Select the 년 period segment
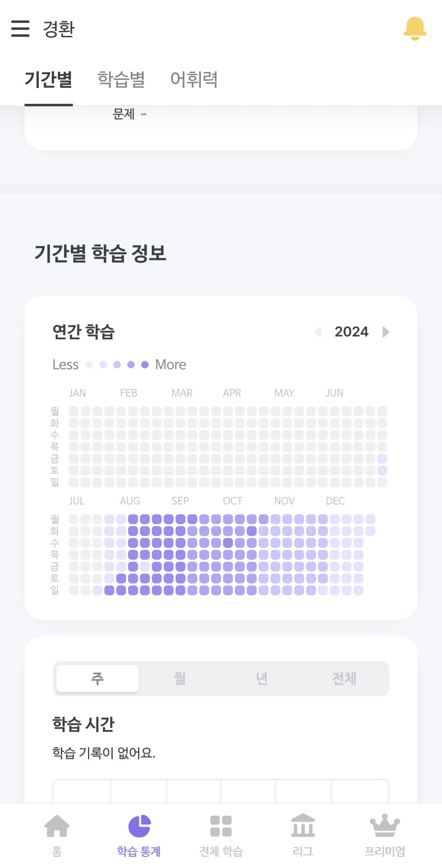442x868 pixels. 262,679
